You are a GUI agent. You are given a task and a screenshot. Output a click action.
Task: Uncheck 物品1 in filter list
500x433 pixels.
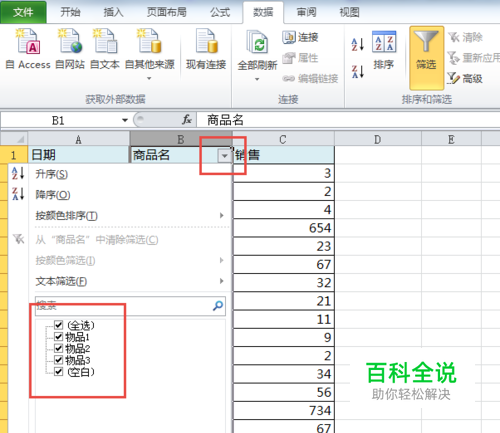click(59, 337)
